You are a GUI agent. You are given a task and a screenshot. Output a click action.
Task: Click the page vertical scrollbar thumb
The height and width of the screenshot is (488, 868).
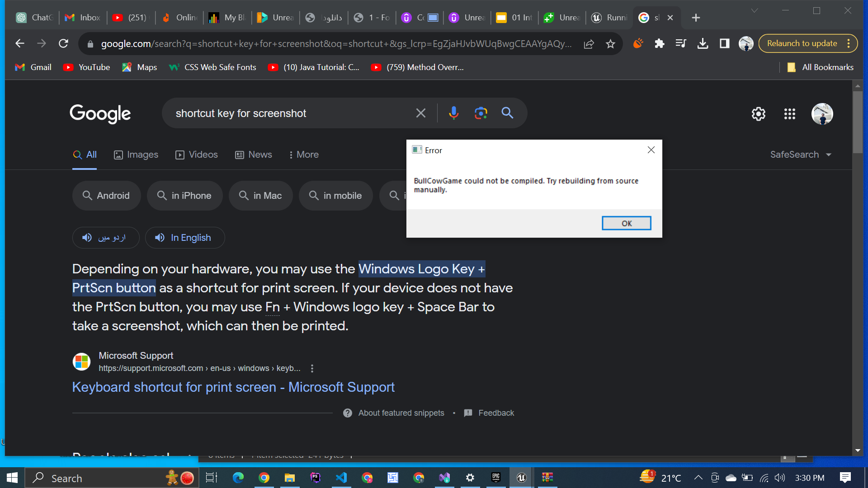857,122
